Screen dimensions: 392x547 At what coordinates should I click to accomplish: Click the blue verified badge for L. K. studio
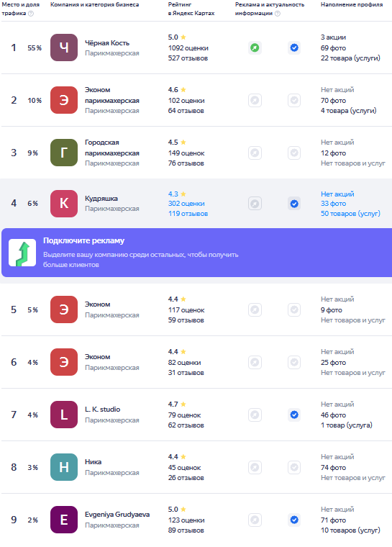[294, 415]
